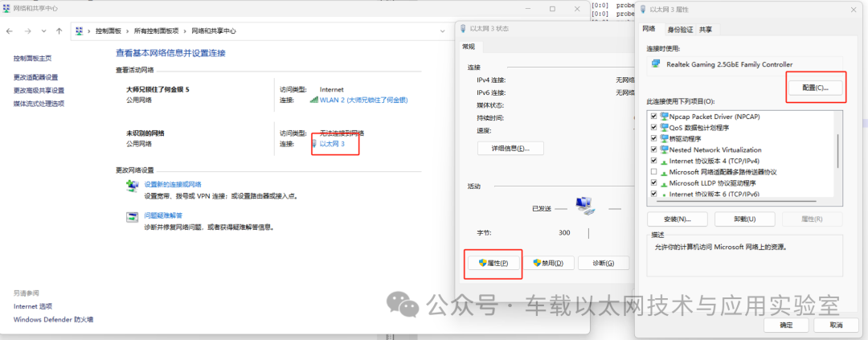
Task: Click the troubleshoot problems icon
Action: [132, 217]
